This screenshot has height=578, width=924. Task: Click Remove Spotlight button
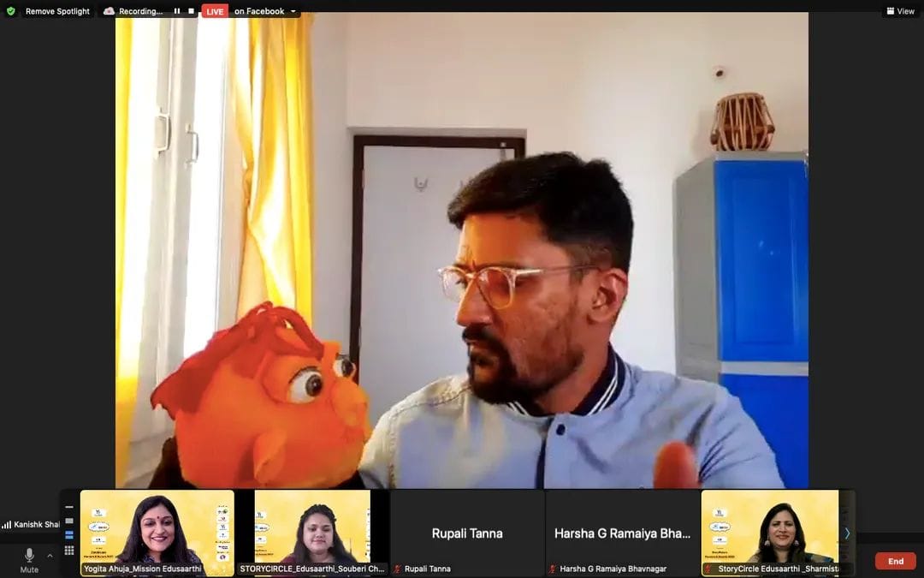click(x=57, y=11)
